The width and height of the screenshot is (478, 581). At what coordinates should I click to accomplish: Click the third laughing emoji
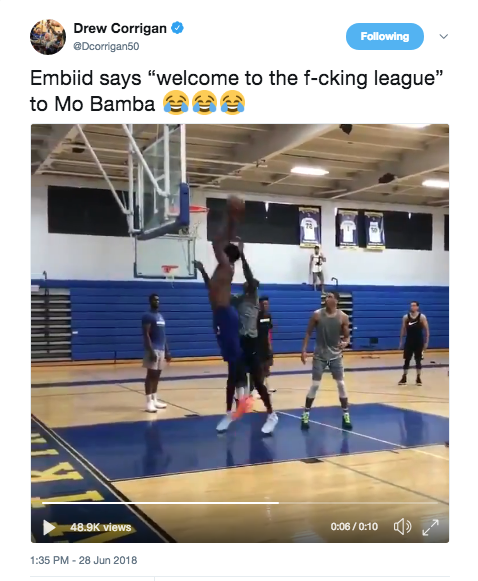click(x=232, y=102)
